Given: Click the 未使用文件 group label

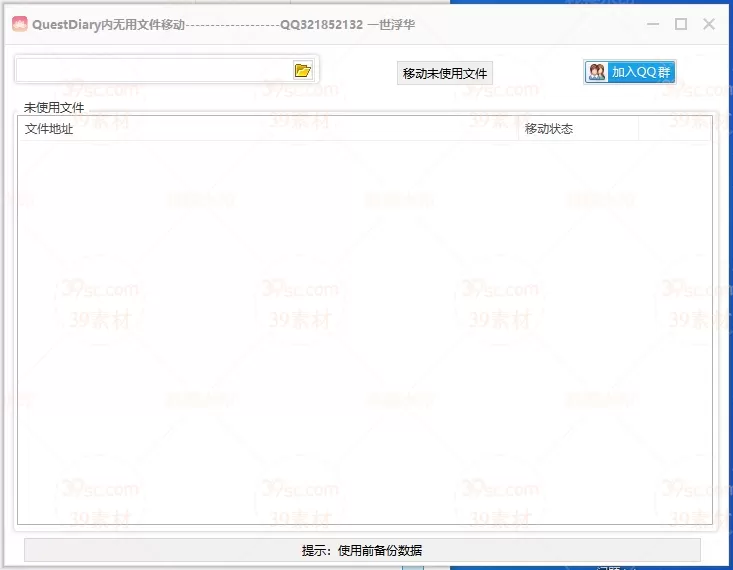Looking at the screenshot, I should [54, 108].
